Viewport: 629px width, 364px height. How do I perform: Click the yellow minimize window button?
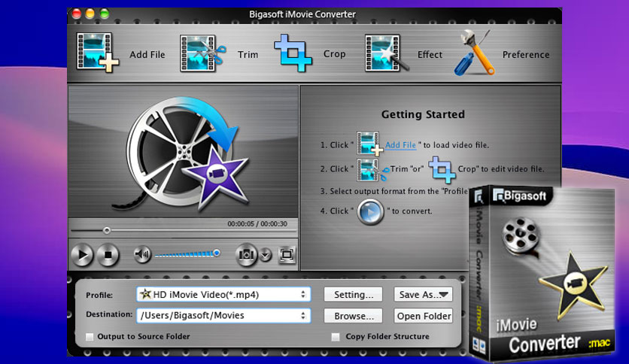point(90,14)
